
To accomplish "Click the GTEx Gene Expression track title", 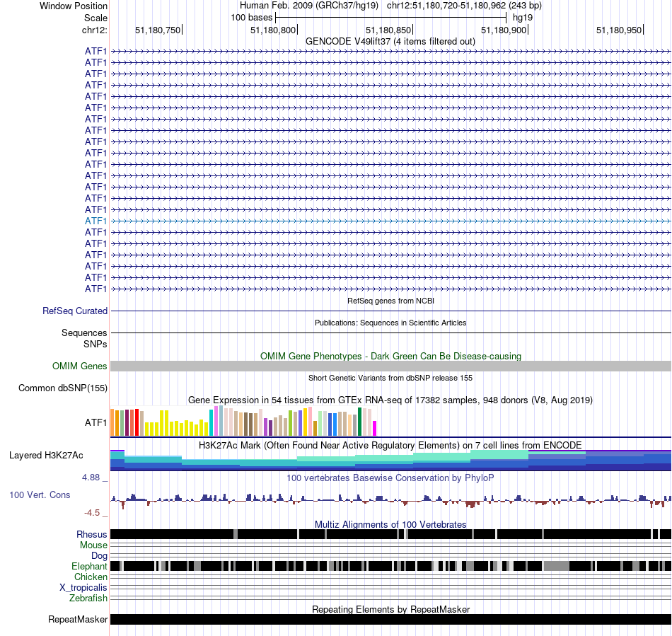I will (390, 400).
